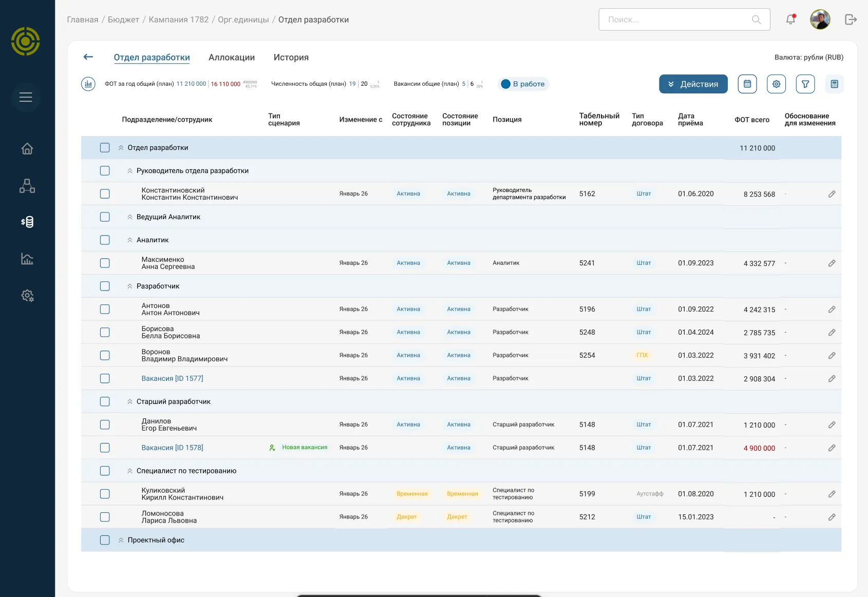The width and height of the screenshot is (868, 597).
Task: Open the Действия dropdown
Action: click(693, 84)
